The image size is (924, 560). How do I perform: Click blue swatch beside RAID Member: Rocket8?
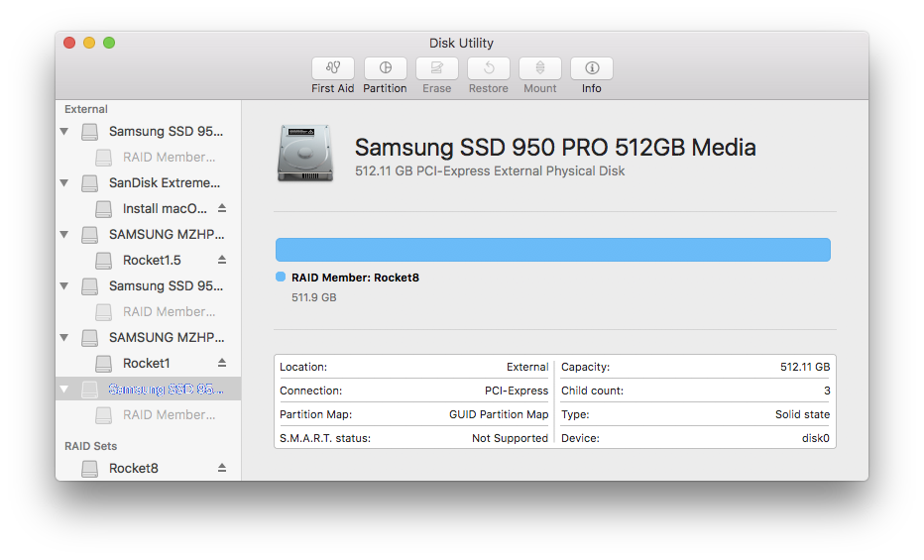pyautogui.click(x=281, y=277)
